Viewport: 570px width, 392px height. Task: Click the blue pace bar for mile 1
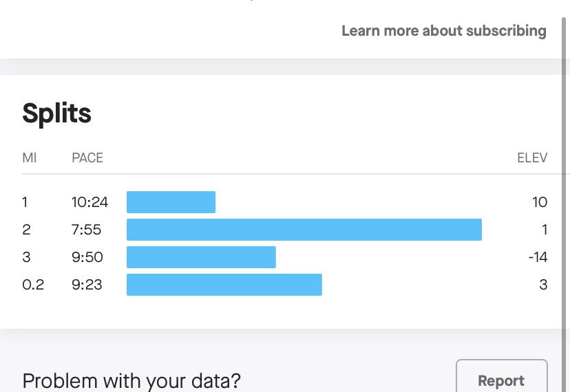click(x=171, y=202)
